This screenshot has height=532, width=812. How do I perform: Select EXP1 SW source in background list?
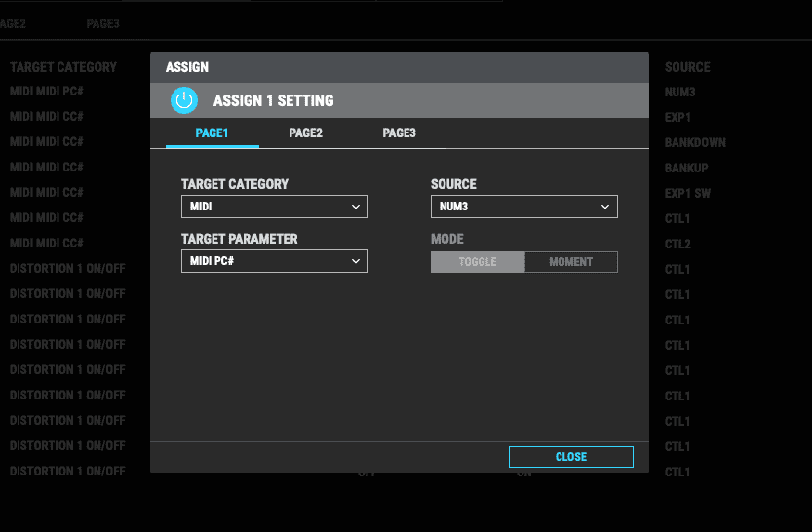pyautogui.click(x=687, y=194)
